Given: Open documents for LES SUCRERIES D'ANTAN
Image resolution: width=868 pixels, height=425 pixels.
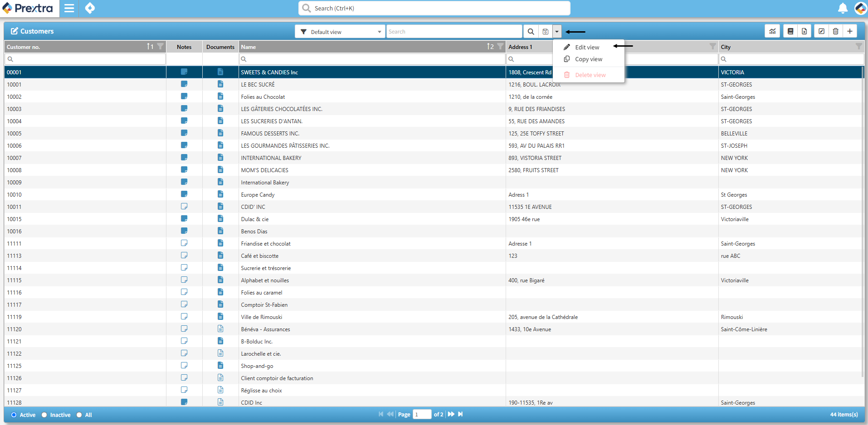Looking at the screenshot, I should click(220, 121).
